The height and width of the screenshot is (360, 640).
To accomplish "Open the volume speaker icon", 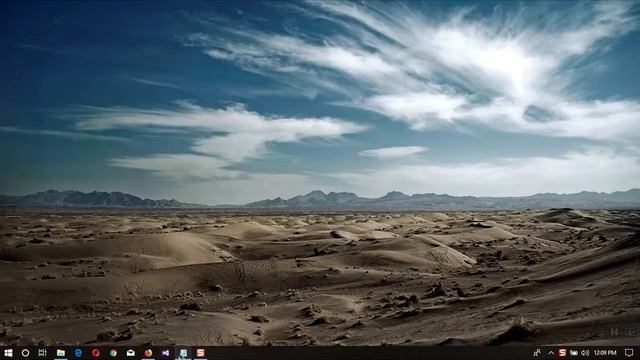I will 585,353.
